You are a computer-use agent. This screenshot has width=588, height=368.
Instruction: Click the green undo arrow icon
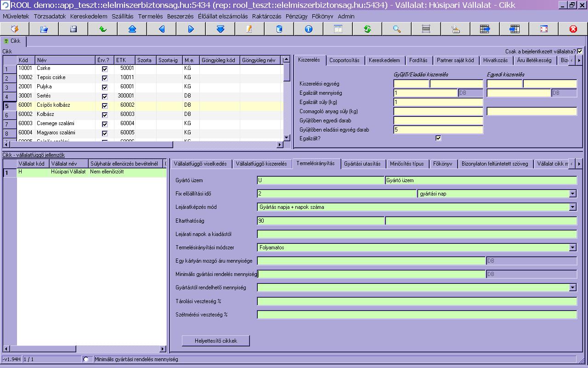point(103,29)
